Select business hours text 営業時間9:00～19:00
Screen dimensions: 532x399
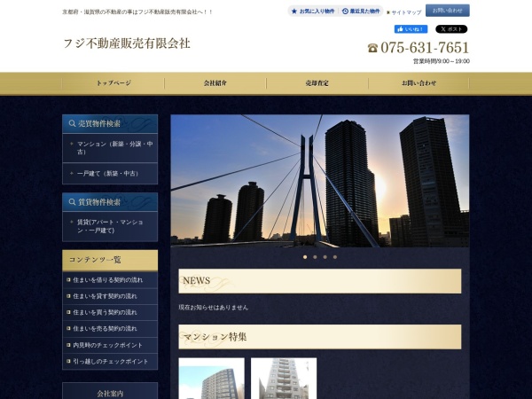tap(441, 61)
